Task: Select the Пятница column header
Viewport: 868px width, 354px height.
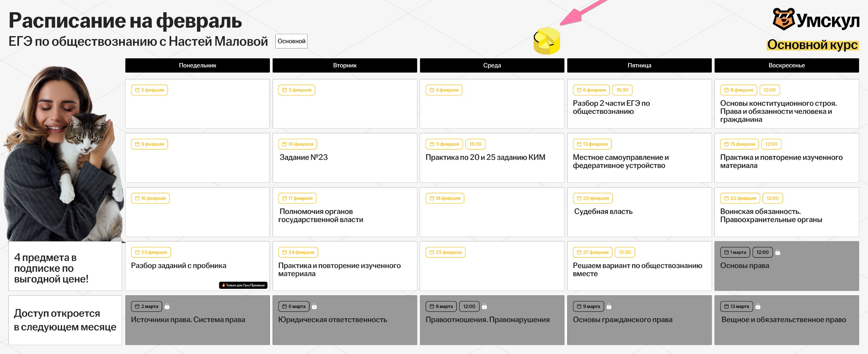Action: 639,65
